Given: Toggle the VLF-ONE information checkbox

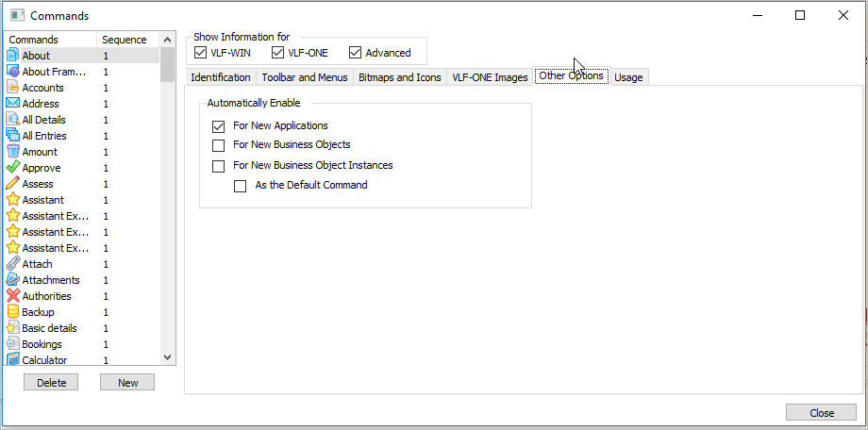Looking at the screenshot, I should click(277, 53).
